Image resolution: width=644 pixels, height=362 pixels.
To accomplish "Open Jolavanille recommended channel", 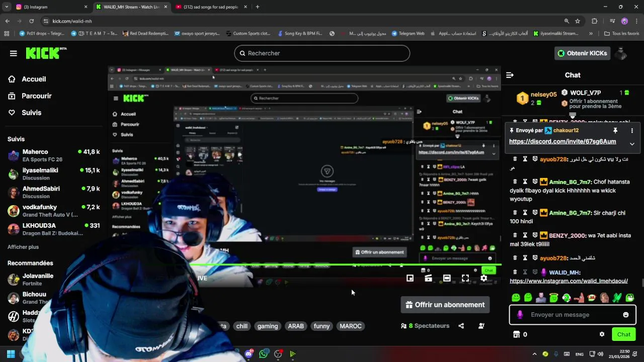I will click(38, 280).
